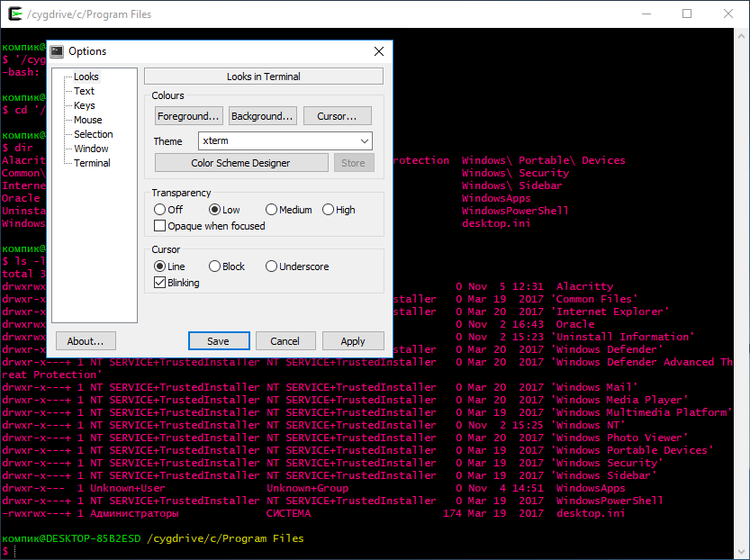The image size is (750, 560).
Task: Click the Looks in Terminal preview bar
Action: pyautogui.click(x=263, y=77)
